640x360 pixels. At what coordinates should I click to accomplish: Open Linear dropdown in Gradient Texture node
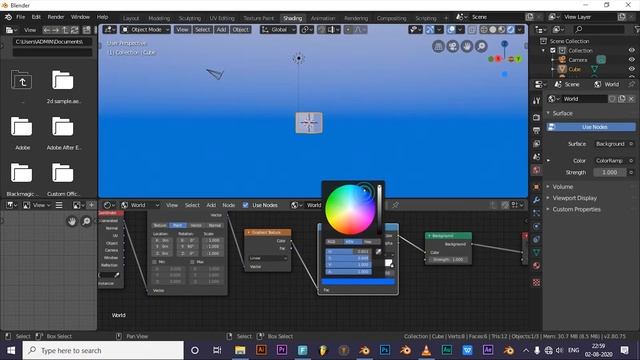[x=268, y=258]
